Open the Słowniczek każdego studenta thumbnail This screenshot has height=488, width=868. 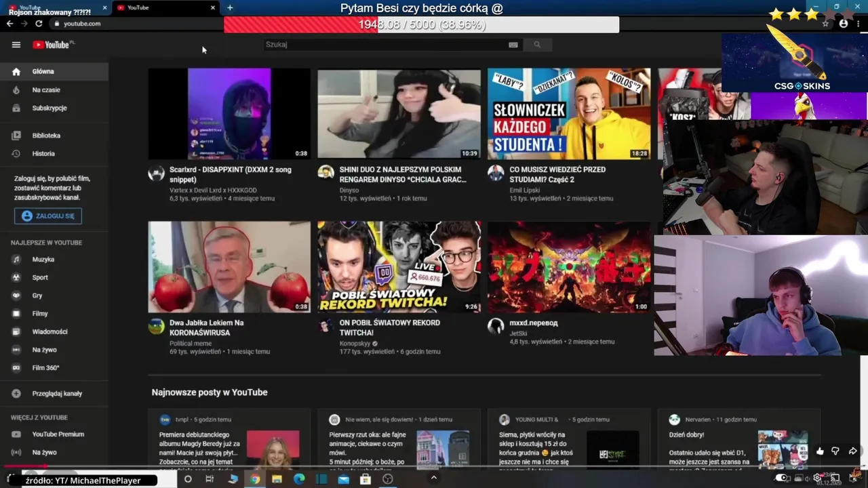tap(569, 113)
